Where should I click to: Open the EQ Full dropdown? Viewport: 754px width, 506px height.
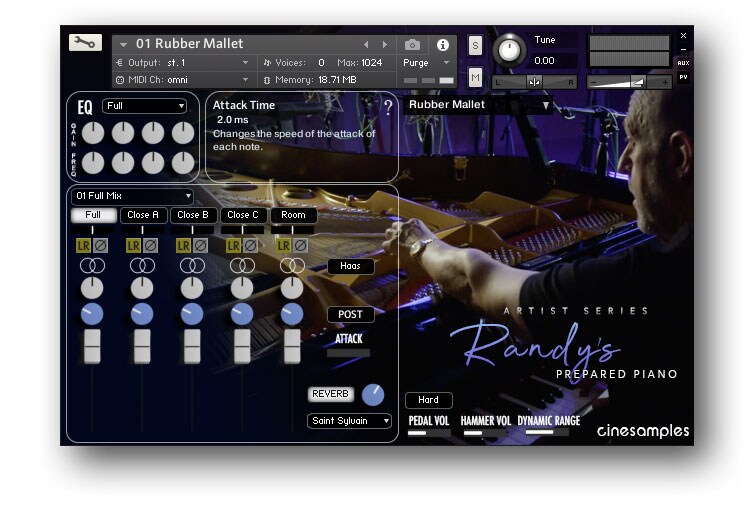click(144, 106)
